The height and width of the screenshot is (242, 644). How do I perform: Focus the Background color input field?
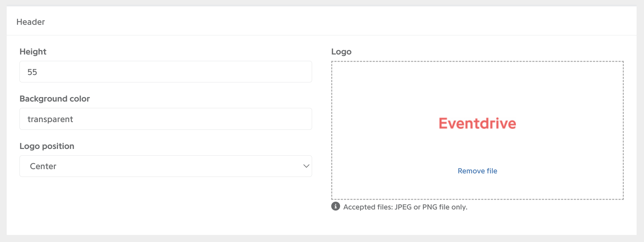point(166,119)
